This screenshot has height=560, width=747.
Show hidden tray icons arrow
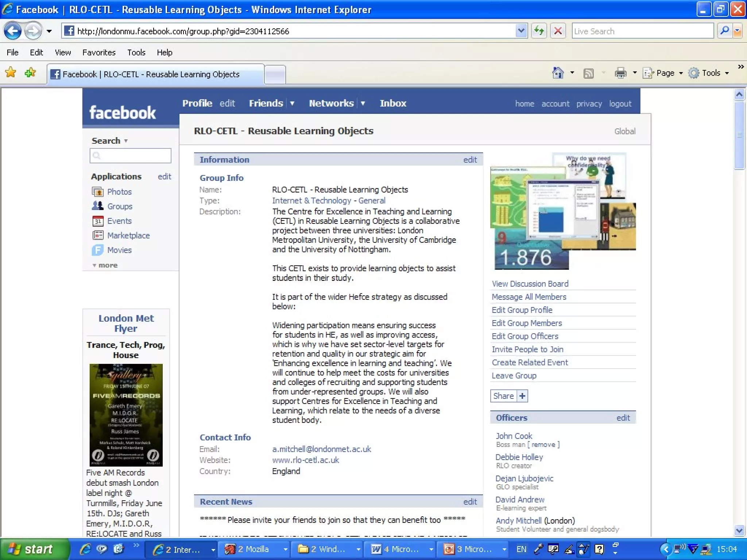666,549
